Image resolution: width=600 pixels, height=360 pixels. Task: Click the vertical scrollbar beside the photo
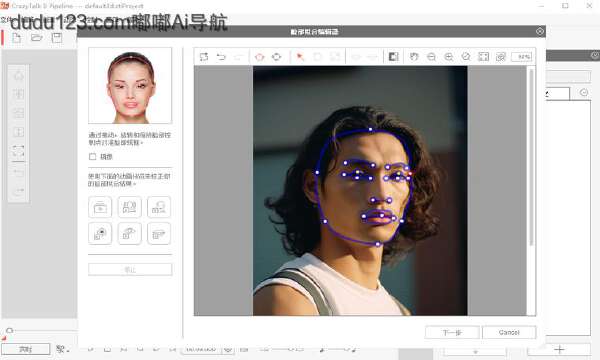tap(531, 157)
